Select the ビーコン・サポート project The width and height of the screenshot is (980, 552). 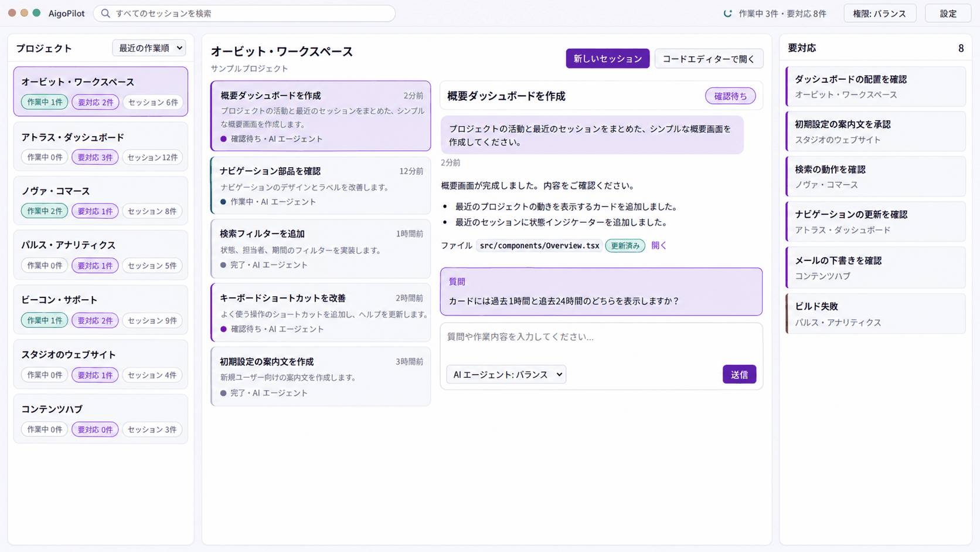101,309
